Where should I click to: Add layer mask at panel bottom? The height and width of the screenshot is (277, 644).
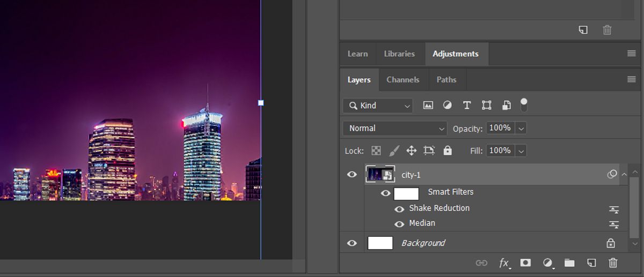click(x=525, y=263)
